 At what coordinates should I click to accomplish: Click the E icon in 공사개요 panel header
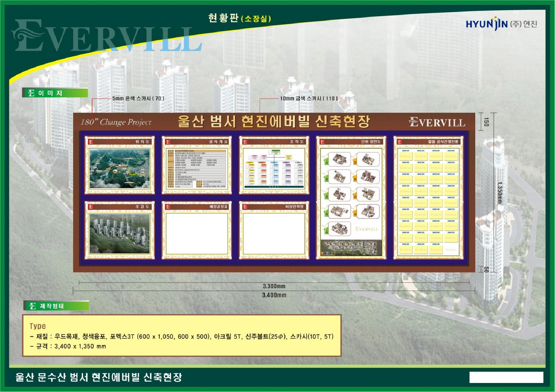[168, 142]
